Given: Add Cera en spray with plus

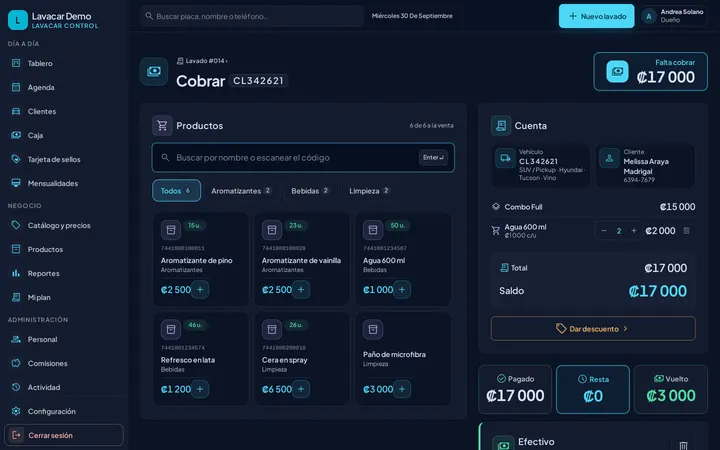Looking at the screenshot, I should pyautogui.click(x=301, y=389).
